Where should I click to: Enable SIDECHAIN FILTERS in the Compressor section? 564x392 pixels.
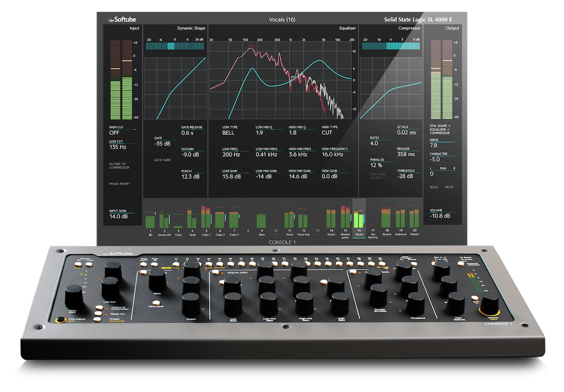(x=378, y=176)
